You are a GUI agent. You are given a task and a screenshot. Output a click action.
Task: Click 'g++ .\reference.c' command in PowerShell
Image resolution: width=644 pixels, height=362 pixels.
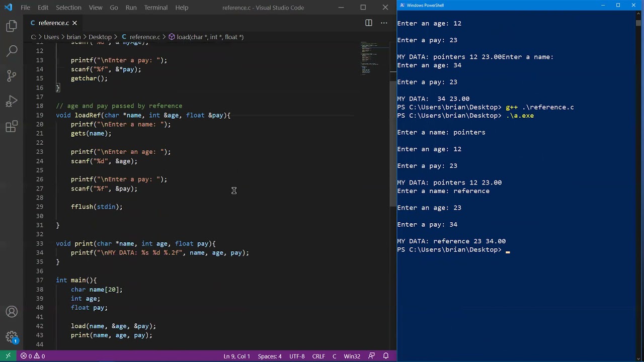[540, 107]
